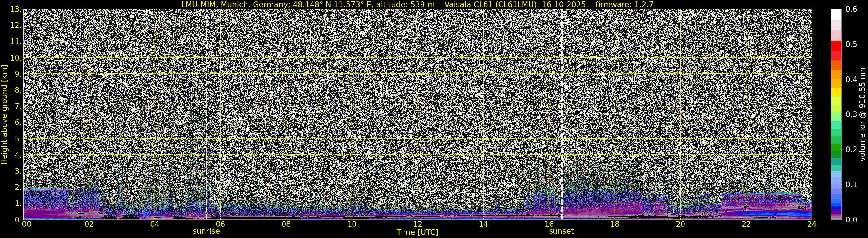The width and height of the screenshot is (868, 238).
Task: Click the colorbar tick label '0.0'
Action: click(x=852, y=220)
